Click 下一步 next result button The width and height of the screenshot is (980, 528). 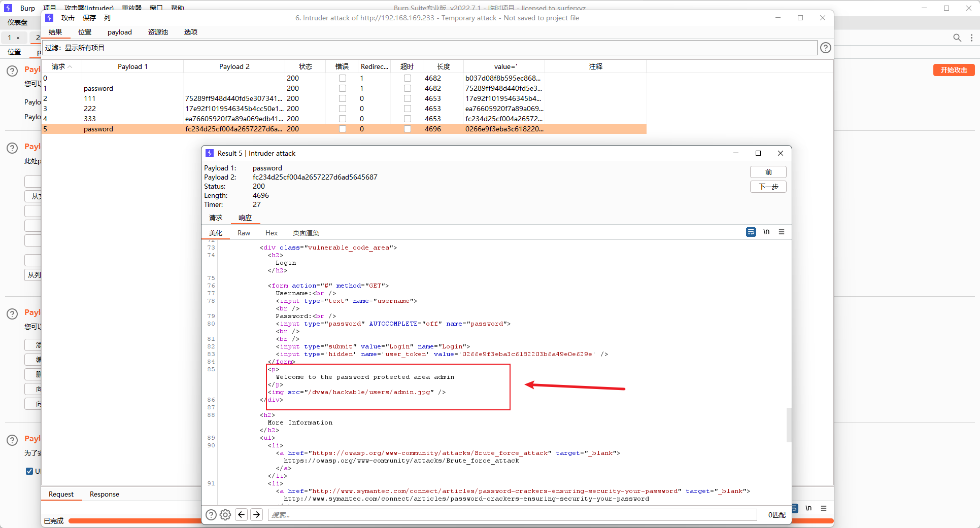point(768,187)
